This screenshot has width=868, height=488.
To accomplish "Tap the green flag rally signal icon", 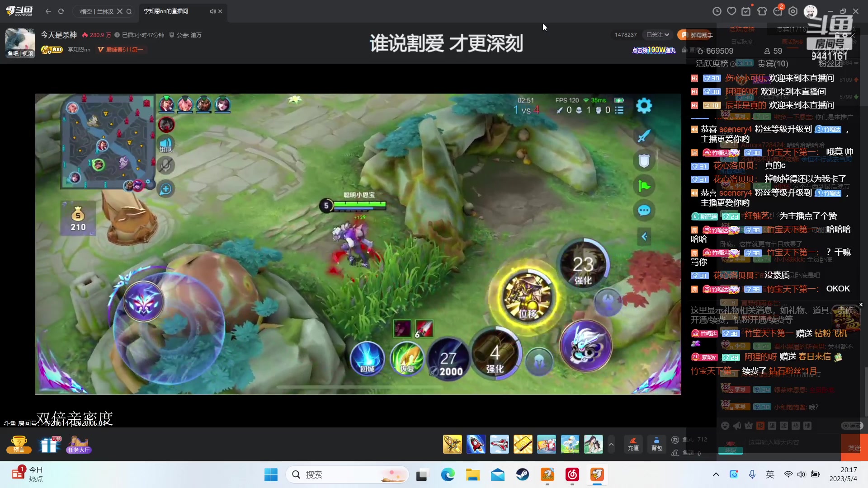I will tap(644, 185).
